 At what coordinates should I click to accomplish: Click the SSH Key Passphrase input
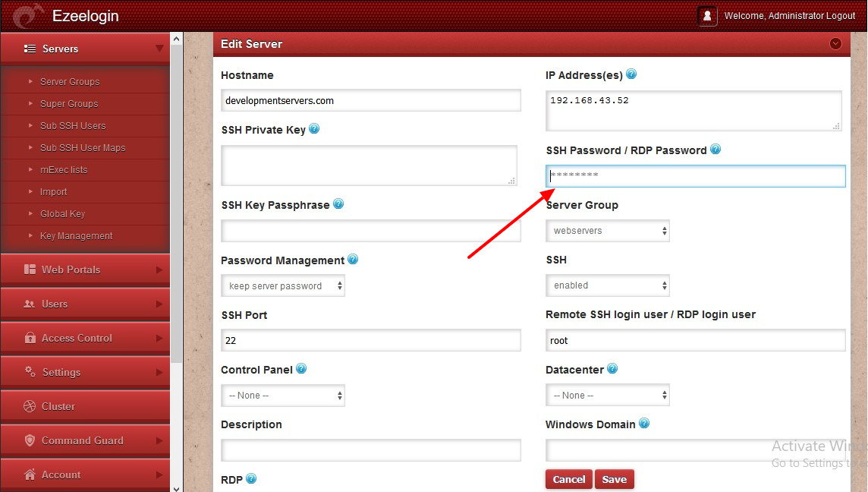(x=371, y=231)
